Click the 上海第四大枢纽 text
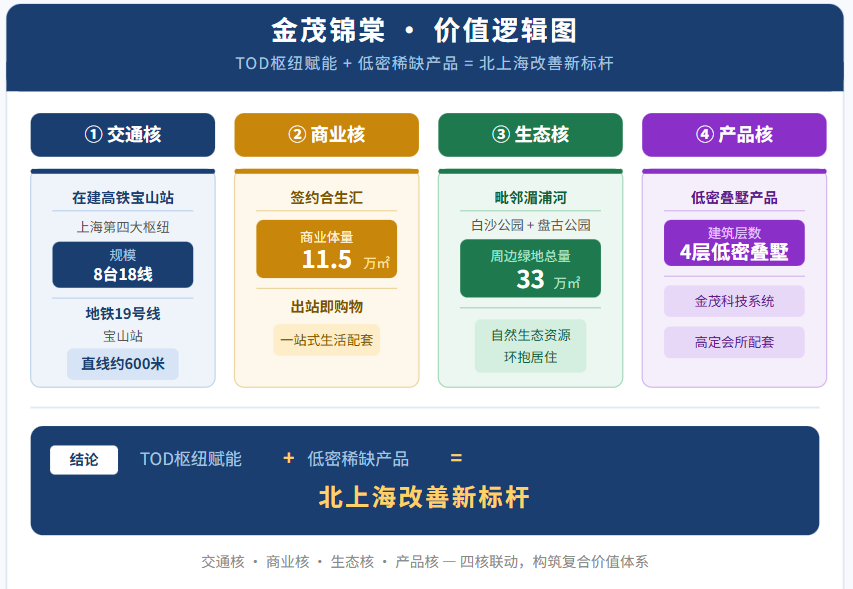Image resolution: width=853 pixels, height=589 pixels. (123, 227)
